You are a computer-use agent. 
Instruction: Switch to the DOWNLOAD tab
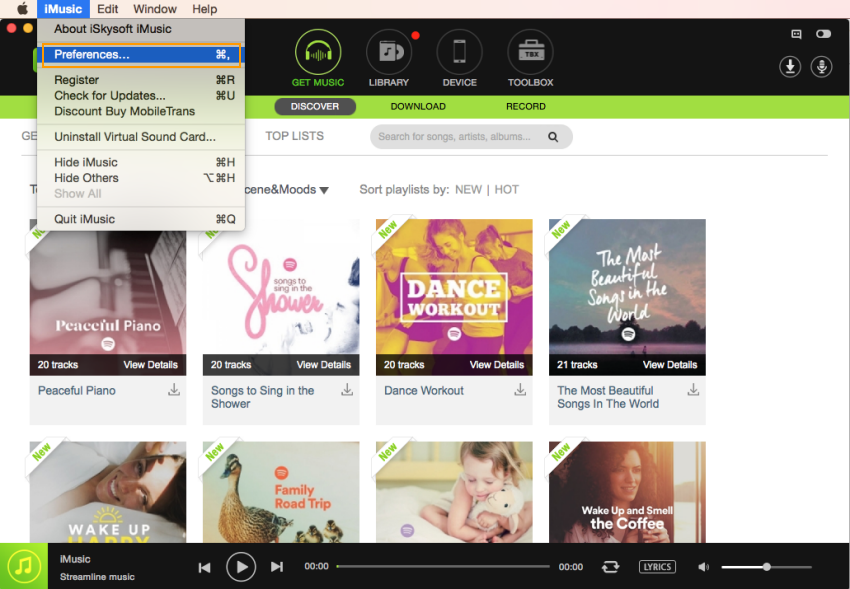pyautogui.click(x=418, y=107)
